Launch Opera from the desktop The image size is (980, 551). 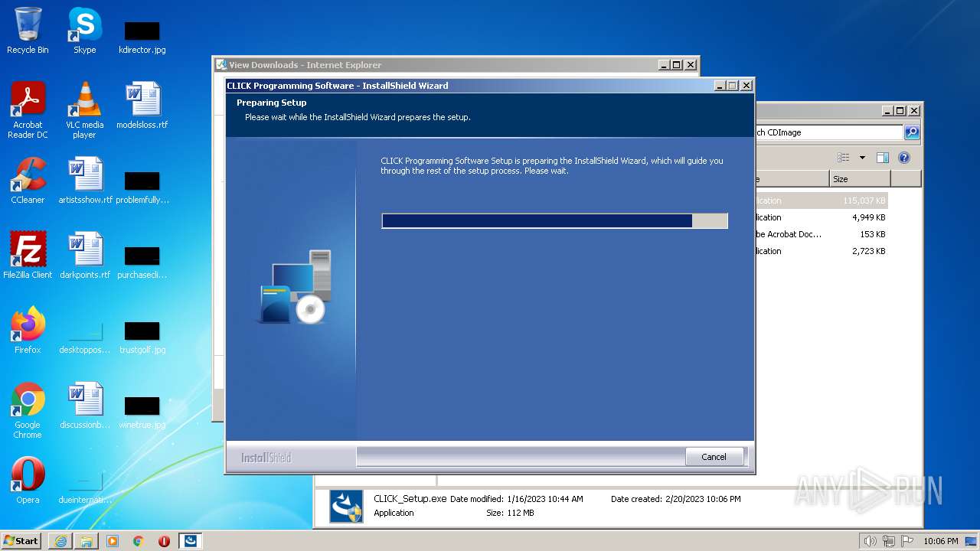click(x=28, y=481)
